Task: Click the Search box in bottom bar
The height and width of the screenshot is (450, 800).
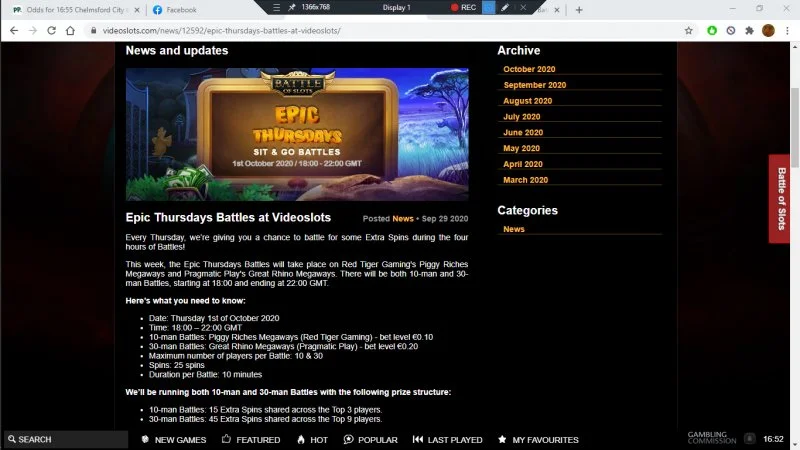Action: tap(66, 439)
